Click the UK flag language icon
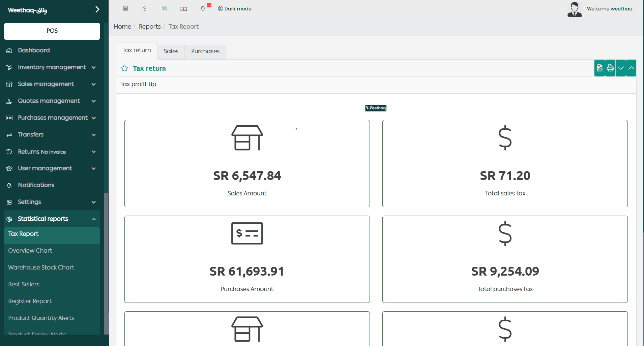 point(183,9)
